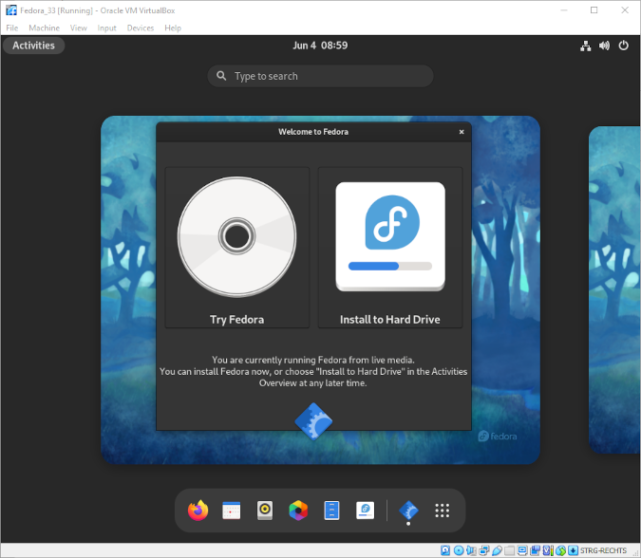641x558 pixels.
Task: Open Install to Hard Drive dock icon
Action: pyautogui.click(x=365, y=510)
